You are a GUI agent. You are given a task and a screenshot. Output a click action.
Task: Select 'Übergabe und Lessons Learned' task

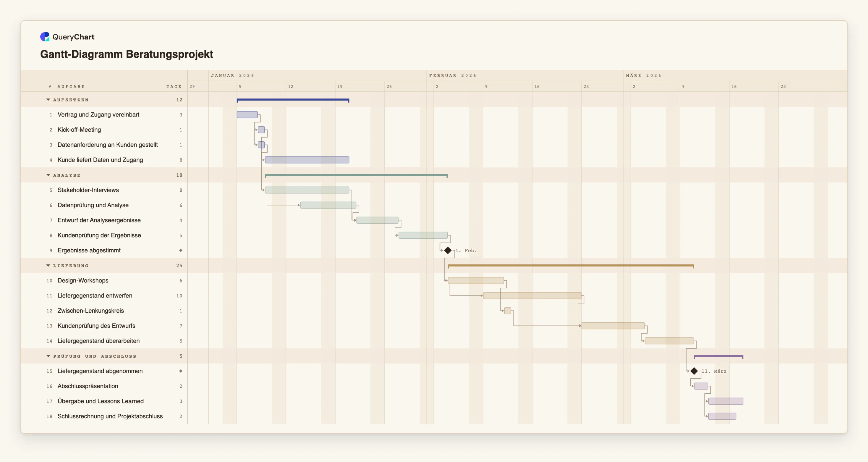point(101,401)
